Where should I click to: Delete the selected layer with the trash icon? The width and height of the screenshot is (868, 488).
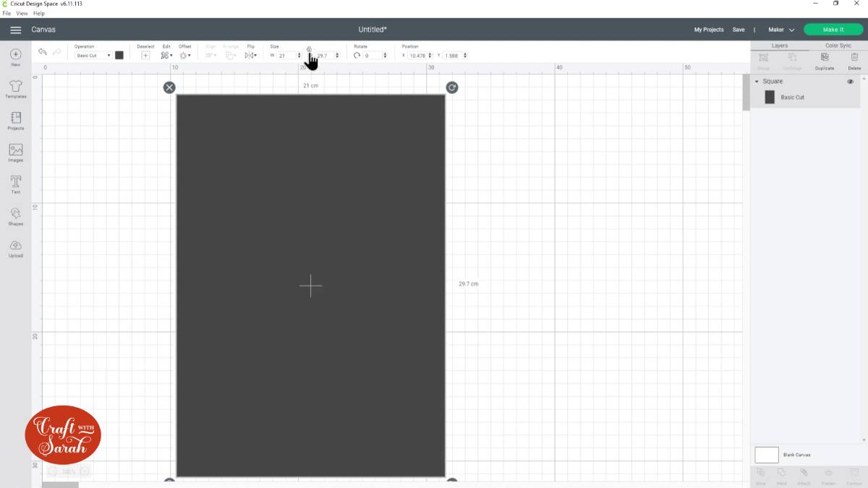(x=854, y=57)
